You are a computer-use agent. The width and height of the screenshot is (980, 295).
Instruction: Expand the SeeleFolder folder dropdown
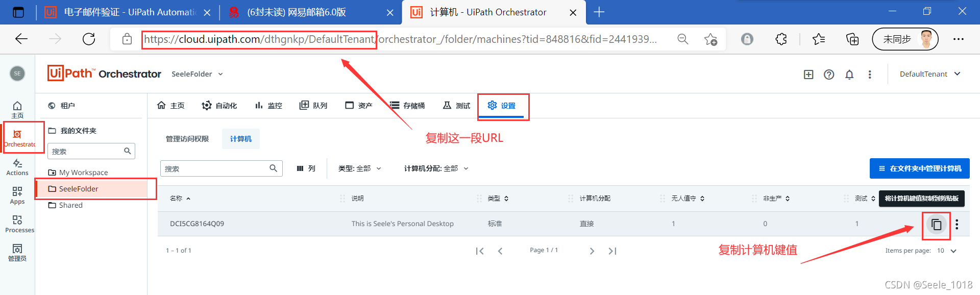(198, 74)
